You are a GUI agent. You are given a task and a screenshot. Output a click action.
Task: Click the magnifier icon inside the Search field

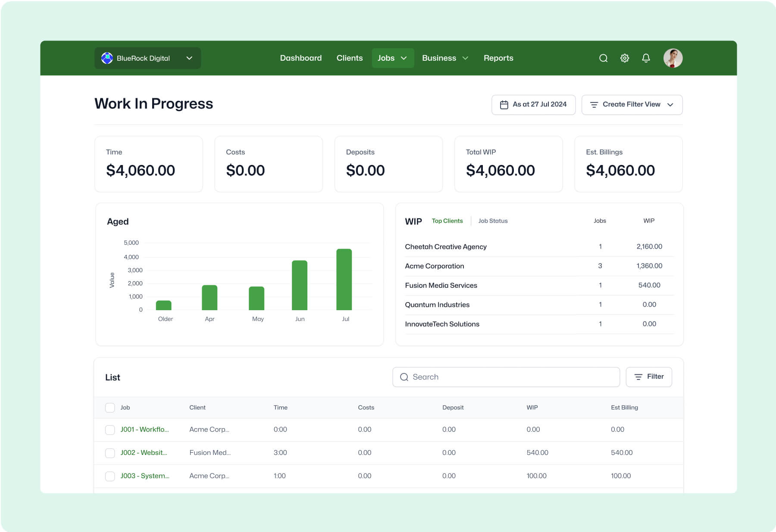click(404, 376)
